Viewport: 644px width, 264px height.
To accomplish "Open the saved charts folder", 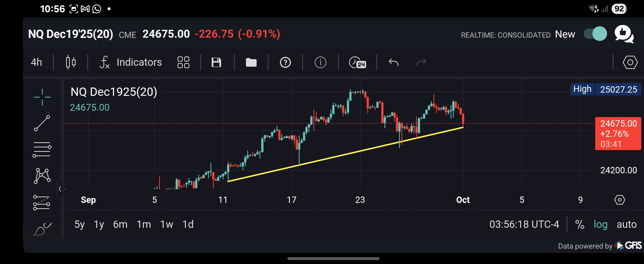I will (251, 62).
